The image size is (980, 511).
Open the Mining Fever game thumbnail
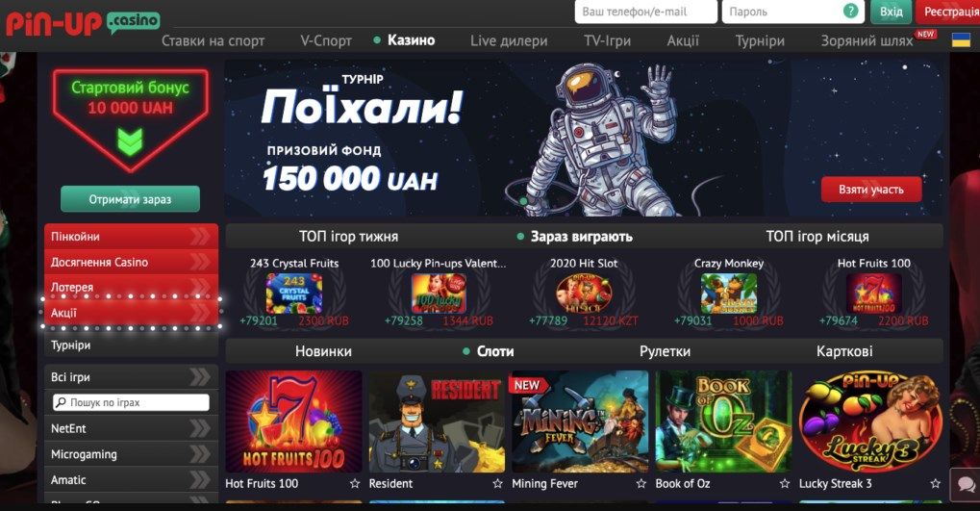click(x=580, y=422)
